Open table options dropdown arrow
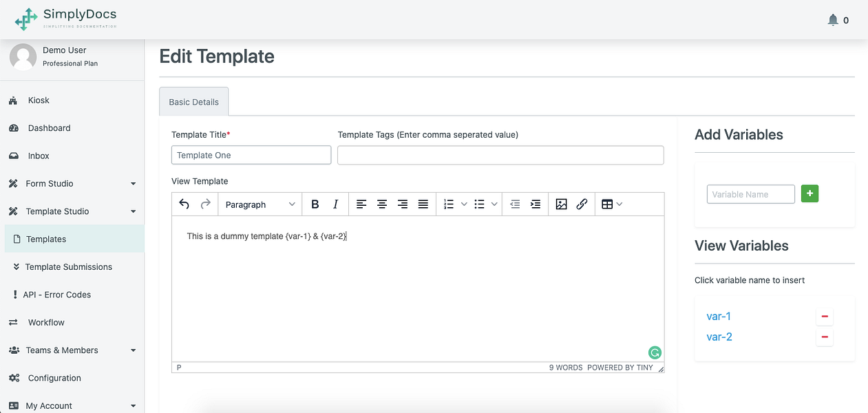868x413 pixels. (x=620, y=204)
